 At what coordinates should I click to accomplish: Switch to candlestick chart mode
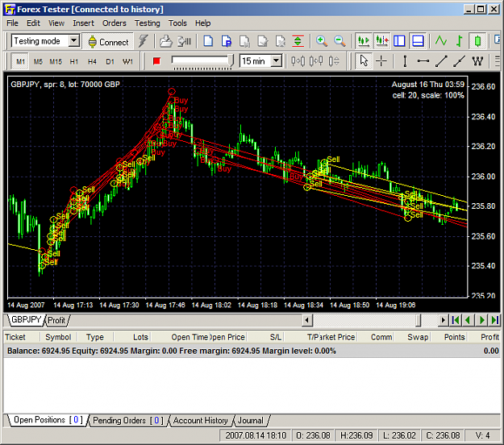477,41
